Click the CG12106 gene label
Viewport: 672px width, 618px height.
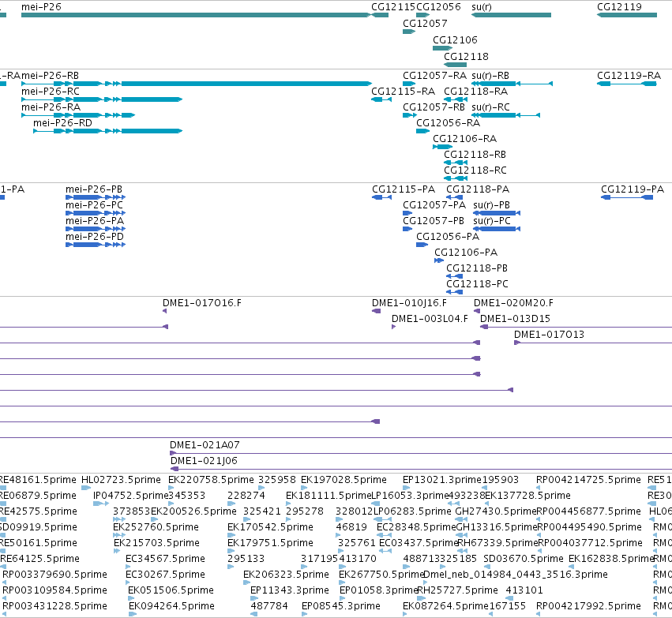(x=455, y=39)
